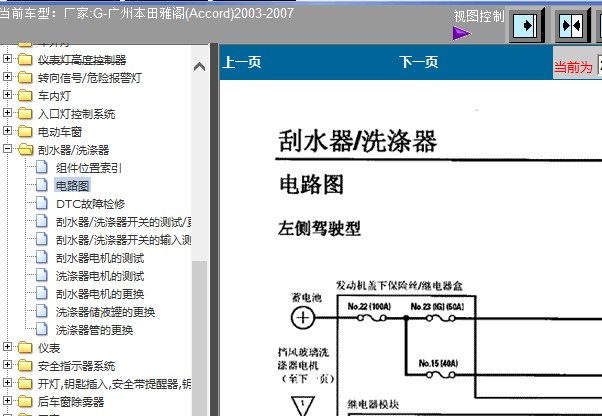The width and height of the screenshot is (602, 416).
Task: Click the 电动车窗 folder icon
Action: pos(25,132)
